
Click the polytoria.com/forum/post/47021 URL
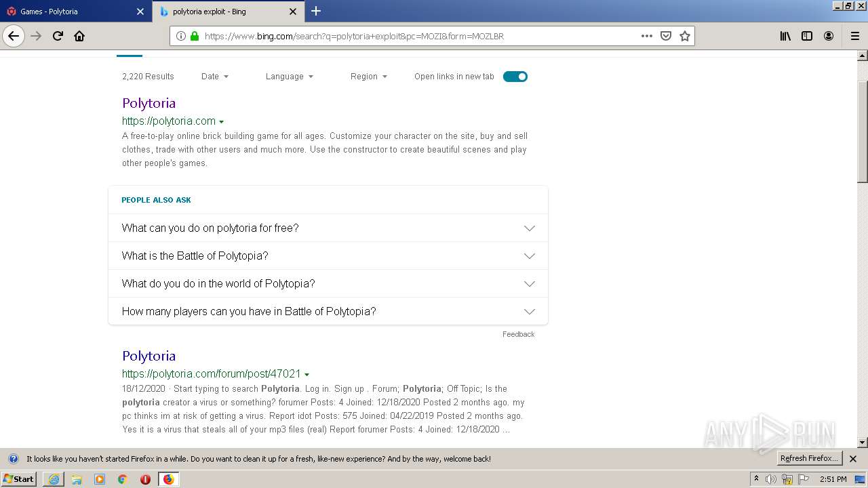click(x=212, y=374)
